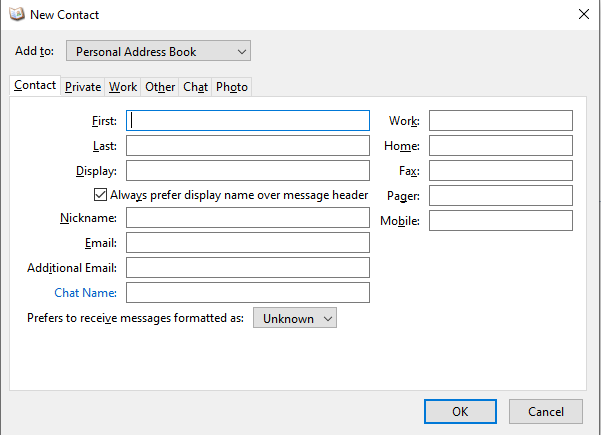Click the Nickname input field

[248, 218]
